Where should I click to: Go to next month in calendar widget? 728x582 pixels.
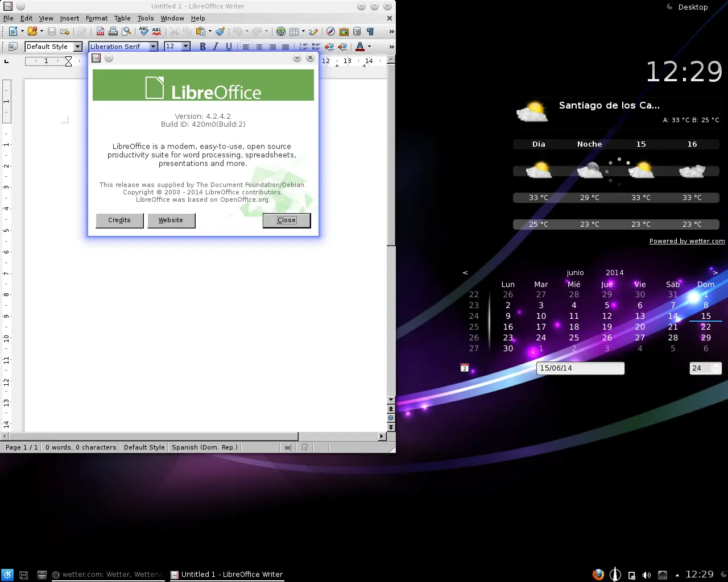pyautogui.click(x=715, y=273)
